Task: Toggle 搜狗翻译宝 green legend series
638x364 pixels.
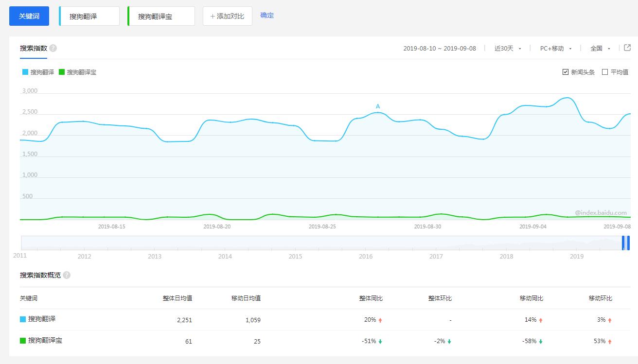Action: tap(77, 72)
